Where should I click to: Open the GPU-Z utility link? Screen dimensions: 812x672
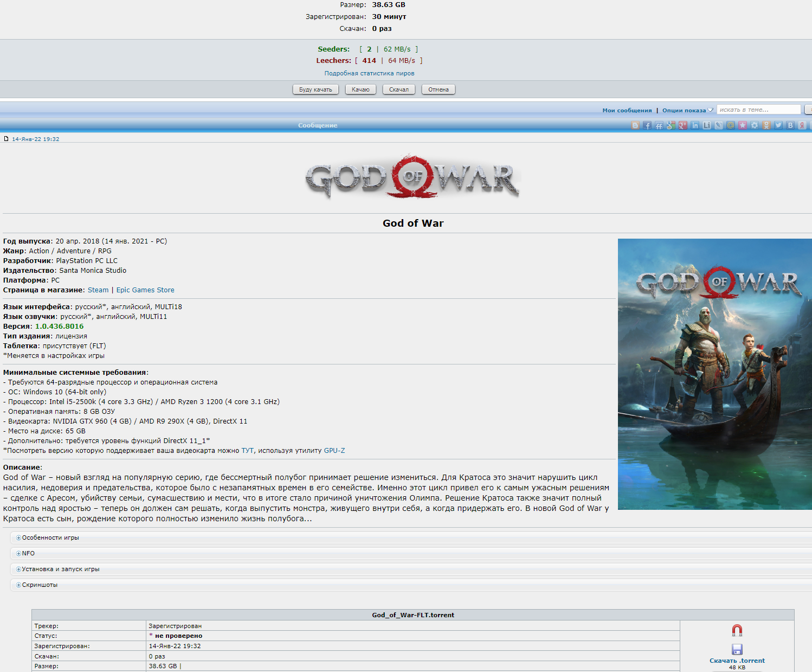coord(334,451)
